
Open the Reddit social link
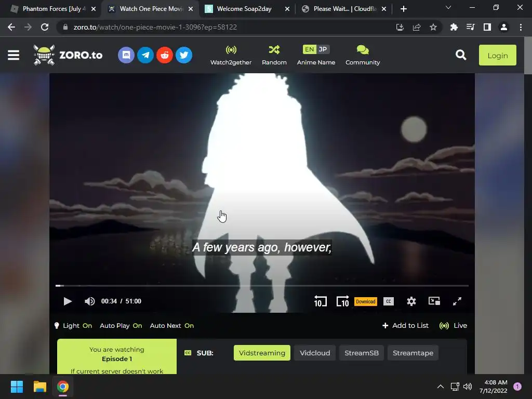(165, 55)
